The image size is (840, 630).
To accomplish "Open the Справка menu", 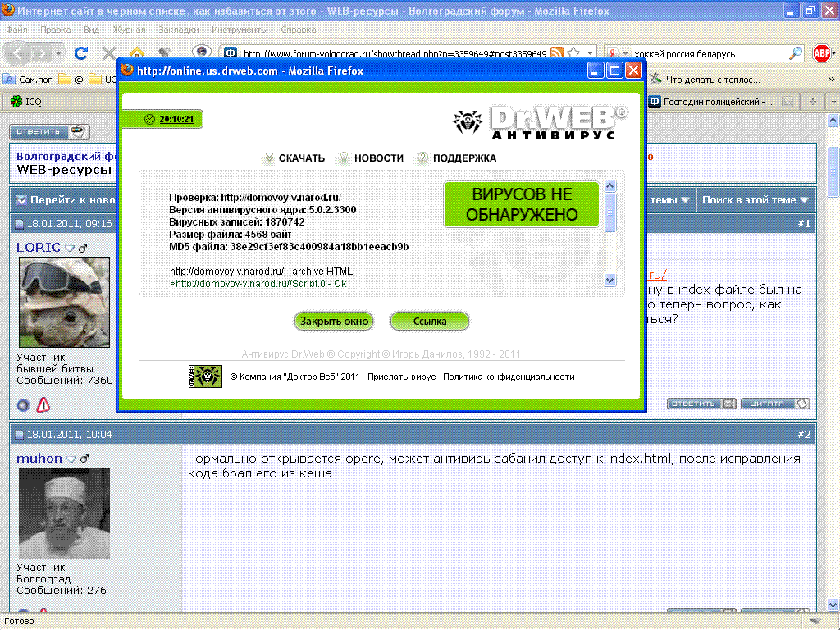I will click(x=298, y=30).
